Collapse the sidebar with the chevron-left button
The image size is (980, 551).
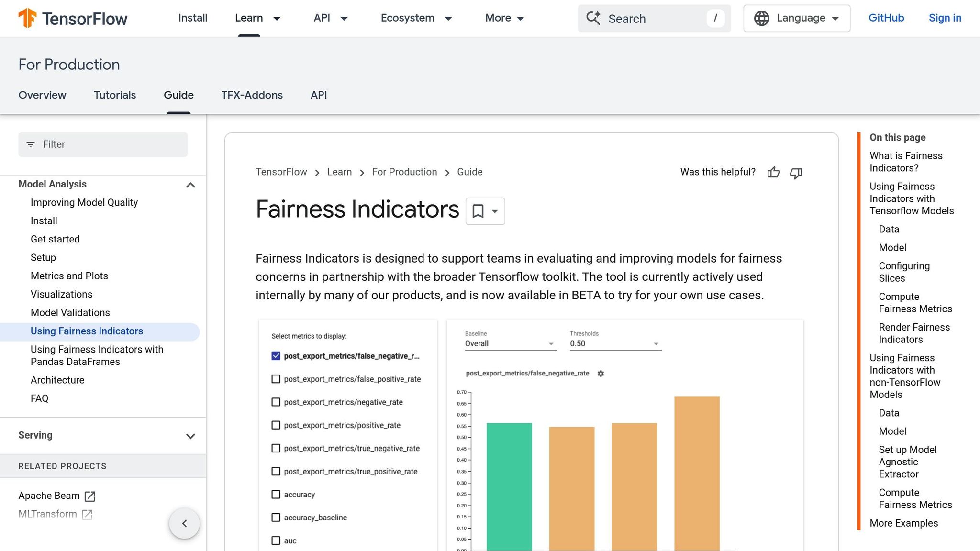pos(184,523)
